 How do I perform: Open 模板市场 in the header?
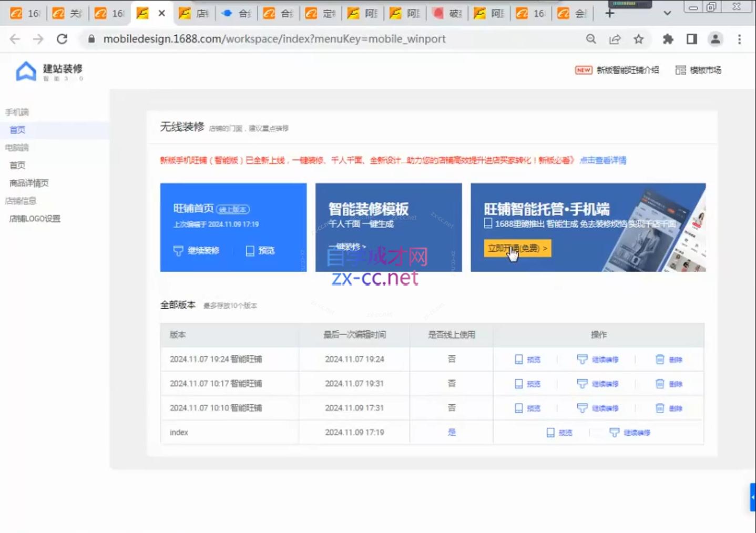click(698, 70)
